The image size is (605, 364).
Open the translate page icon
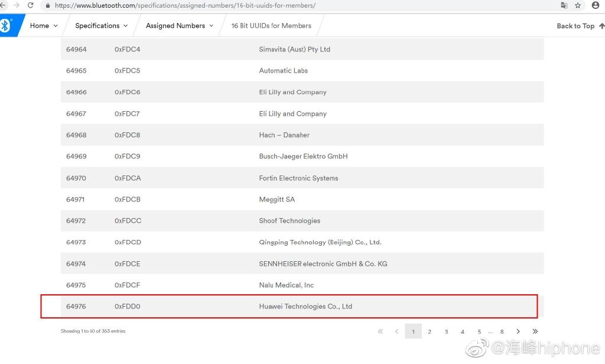(x=564, y=5)
